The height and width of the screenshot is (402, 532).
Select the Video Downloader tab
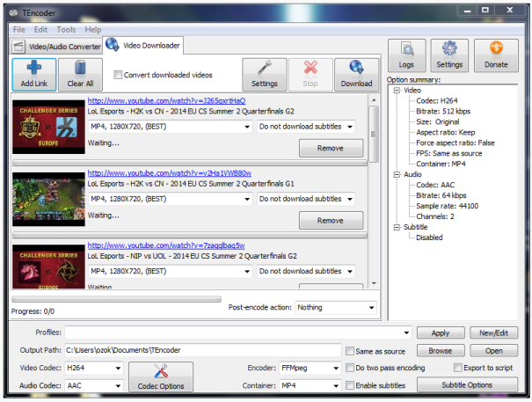[143, 45]
